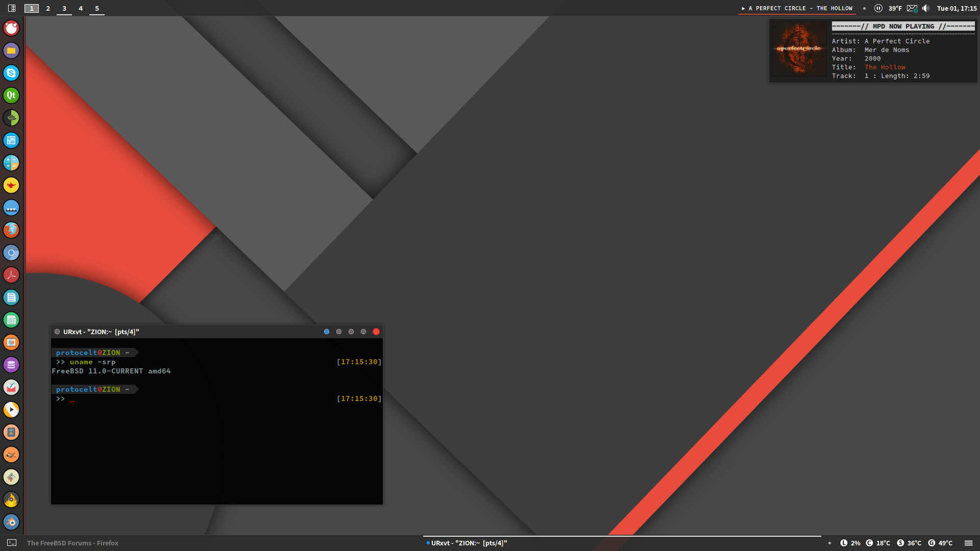Select The FreeBSD Forums - Firefox task

coord(72,543)
